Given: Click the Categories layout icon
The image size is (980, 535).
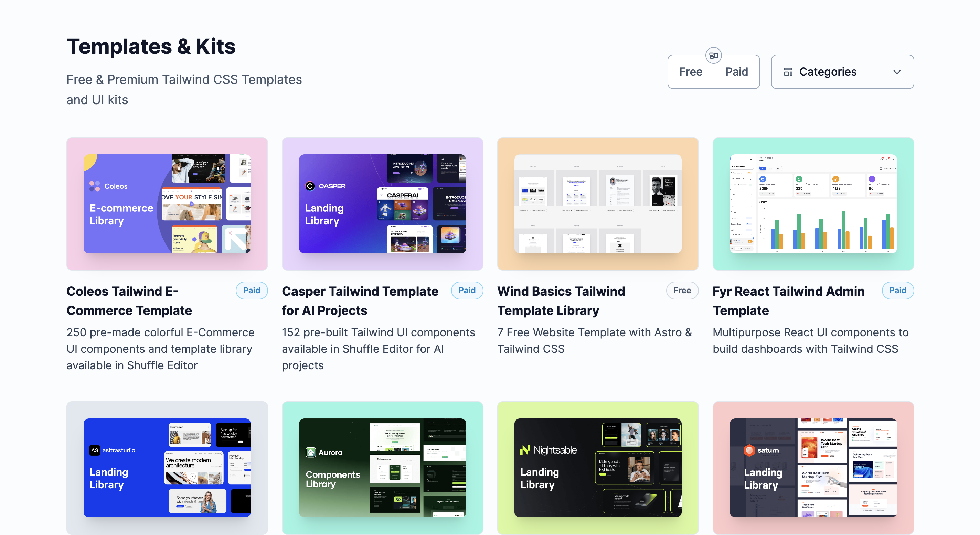Looking at the screenshot, I should 788,72.
